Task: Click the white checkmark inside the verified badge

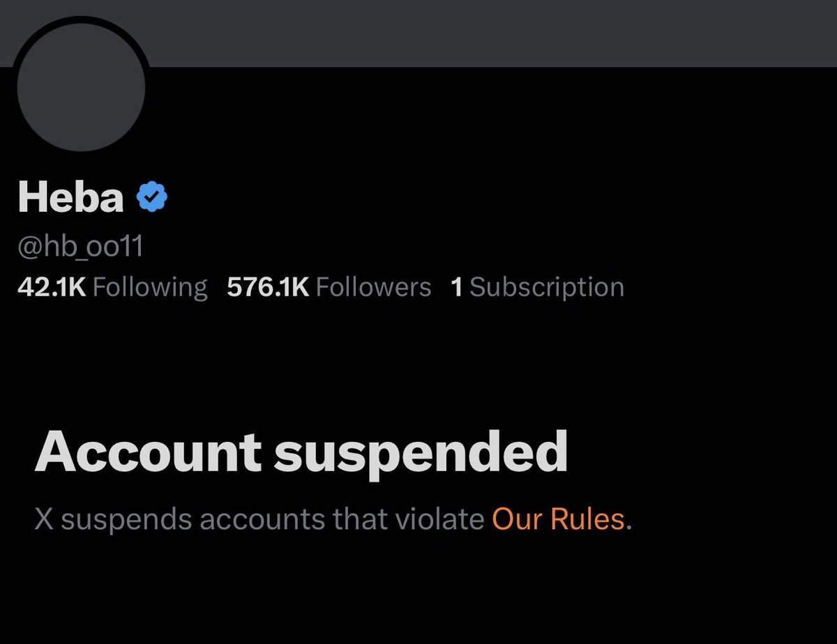Action: [x=151, y=199]
